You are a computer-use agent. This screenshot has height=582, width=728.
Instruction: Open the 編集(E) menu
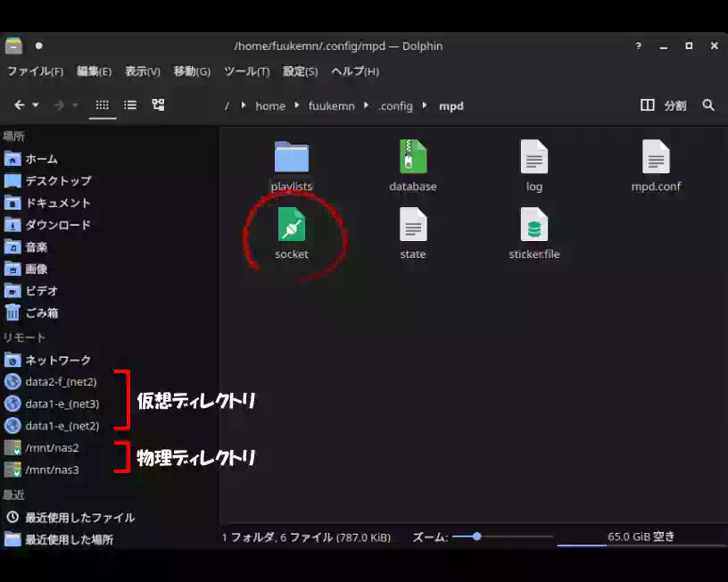(94, 71)
